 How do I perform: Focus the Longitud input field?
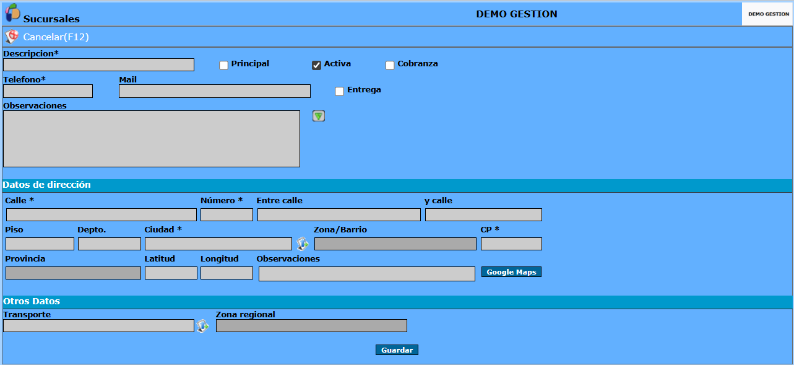pos(226,273)
